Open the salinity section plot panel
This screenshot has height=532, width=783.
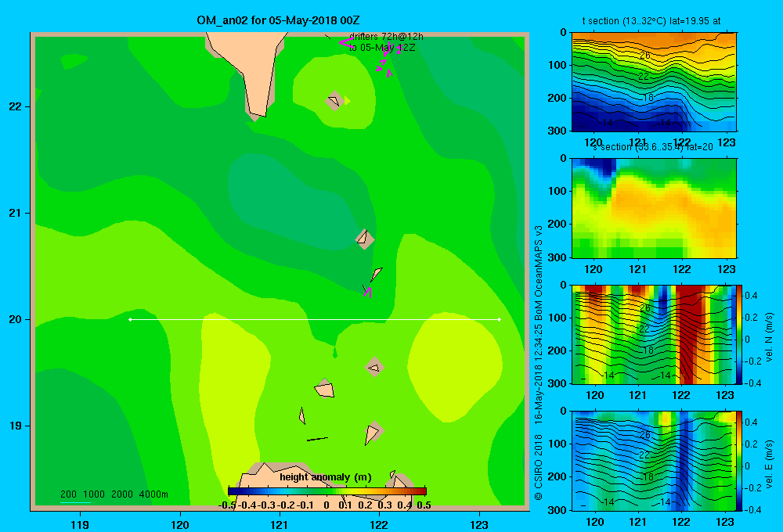tap(654, 208)
